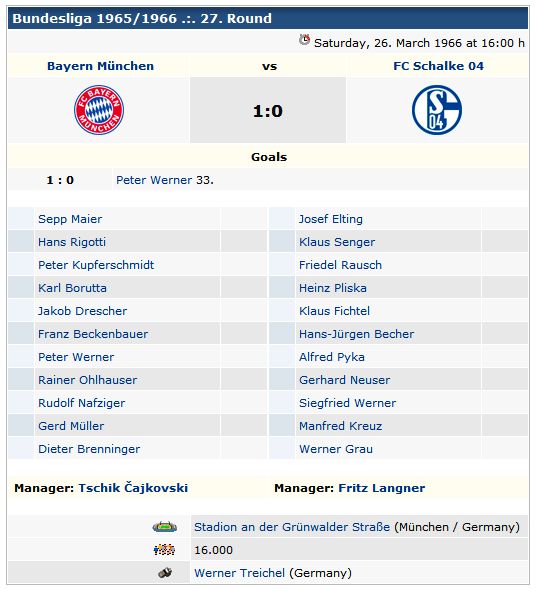Viewport: 537px width, 590px height.
Task: Open referee Werner Treichel link
Action: click(x=239, y=573)
